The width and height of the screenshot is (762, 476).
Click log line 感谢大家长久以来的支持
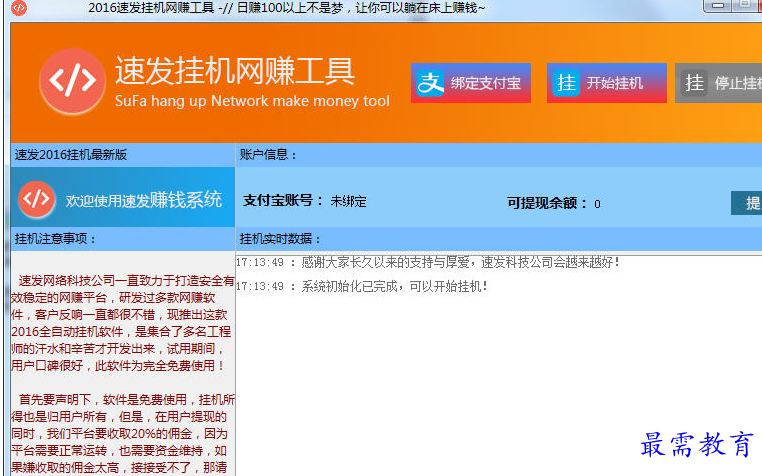428,263
